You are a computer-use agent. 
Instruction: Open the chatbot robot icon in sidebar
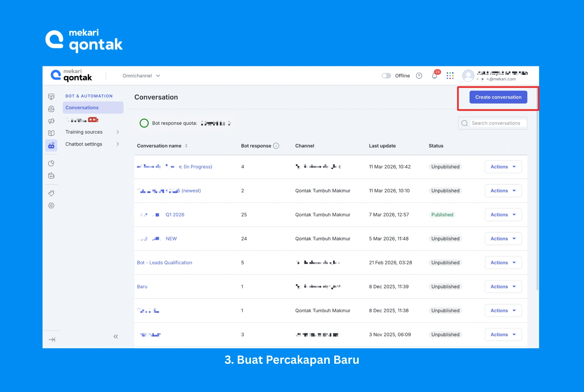point(51,145)
